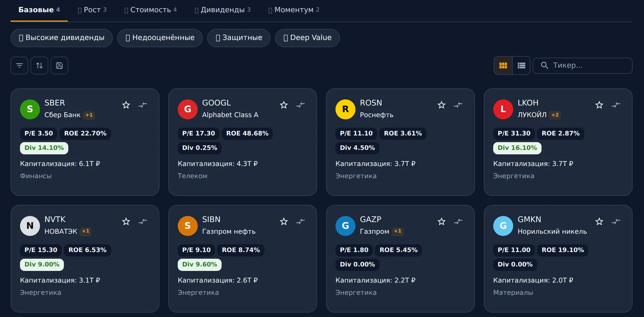Click the Div 9.60% badge on SIBN
The width and height of the screenshot is (644, 317).
(x=199, y=265)
